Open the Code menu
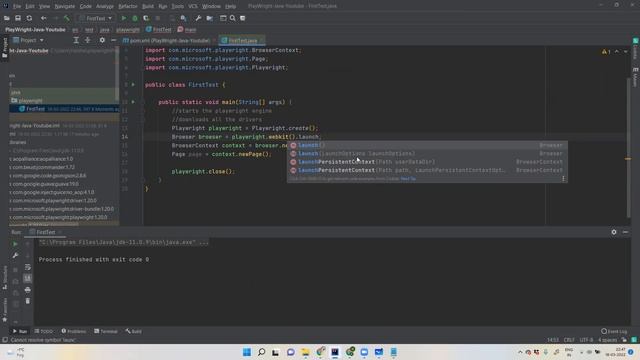This screenshot has height=360, width=640. click(85, 6)
